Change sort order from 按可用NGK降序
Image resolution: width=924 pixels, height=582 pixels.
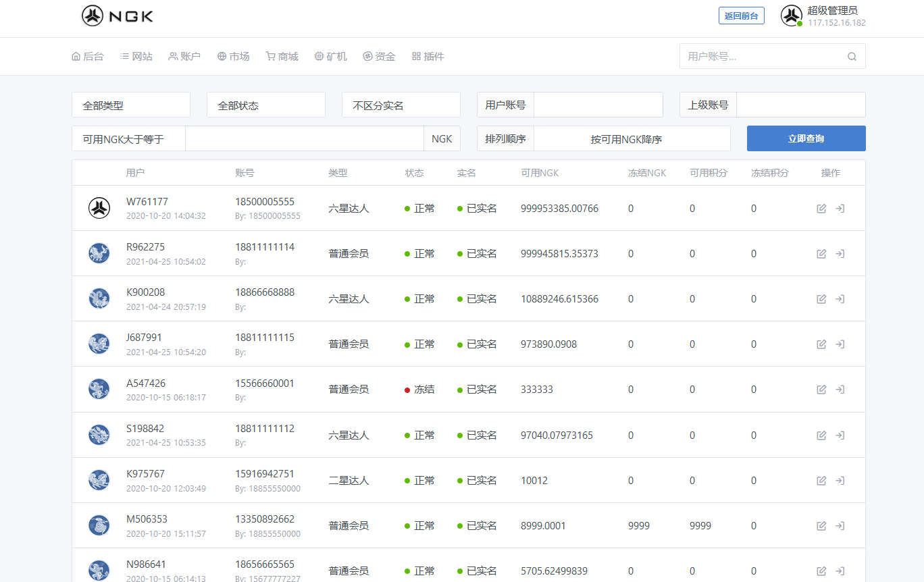pos(632,139)
